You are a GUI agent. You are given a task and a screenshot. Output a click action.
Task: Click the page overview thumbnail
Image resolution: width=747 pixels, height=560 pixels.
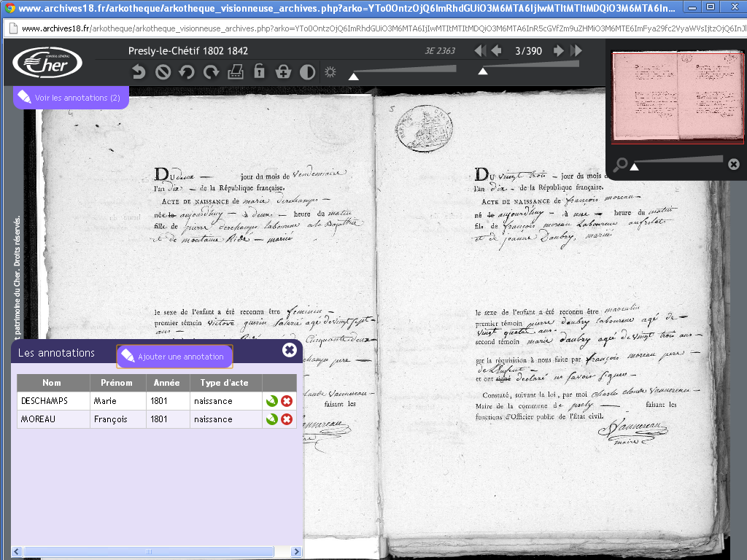point(676,97)
